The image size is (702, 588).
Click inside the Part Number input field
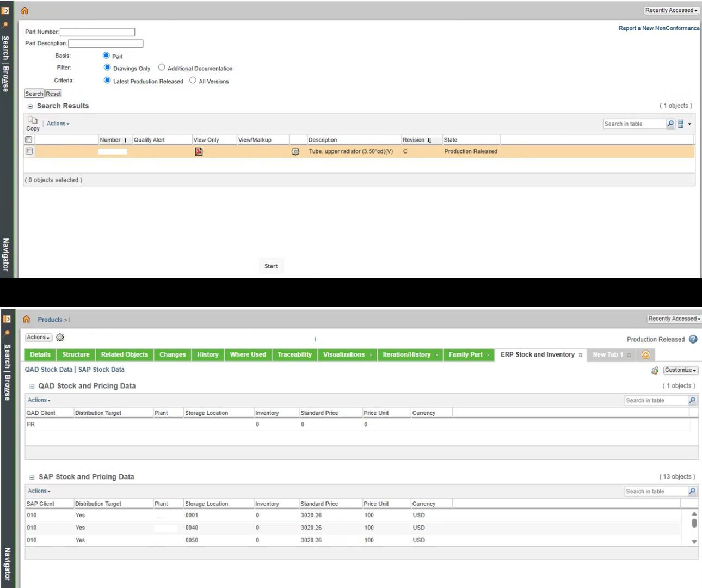[97, 32]
